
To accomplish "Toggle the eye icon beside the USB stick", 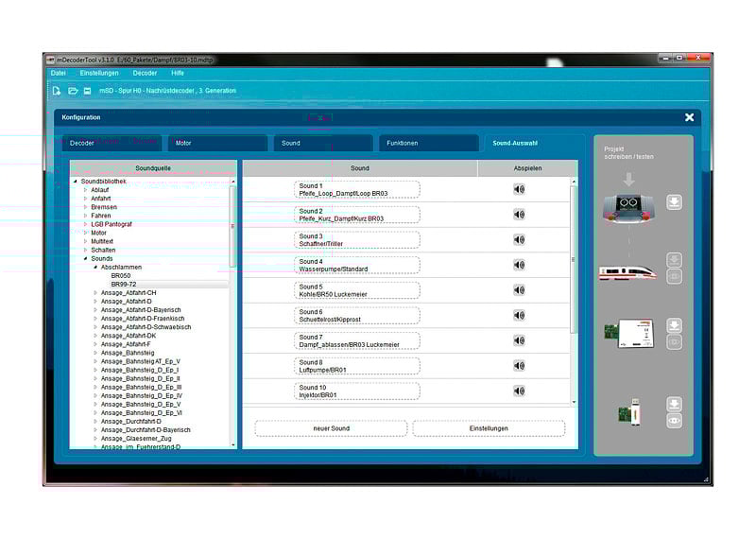I will (x=674, y=422).
